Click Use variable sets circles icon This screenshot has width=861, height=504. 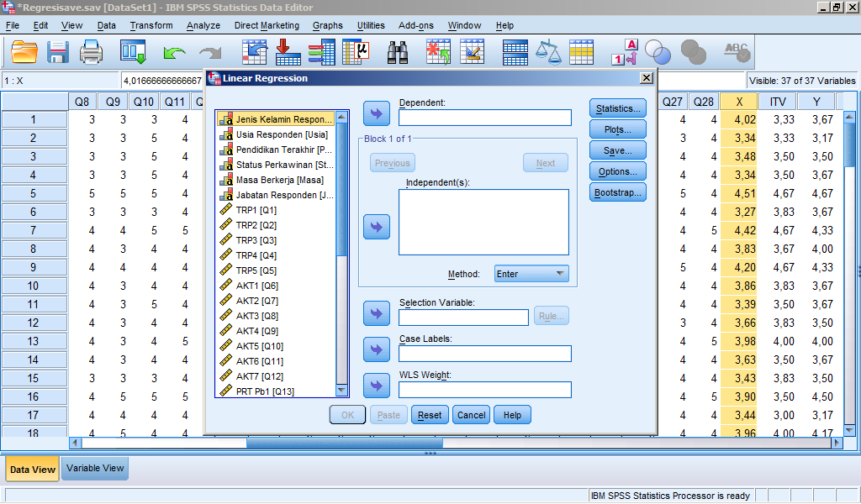click(x=658, y=53)
